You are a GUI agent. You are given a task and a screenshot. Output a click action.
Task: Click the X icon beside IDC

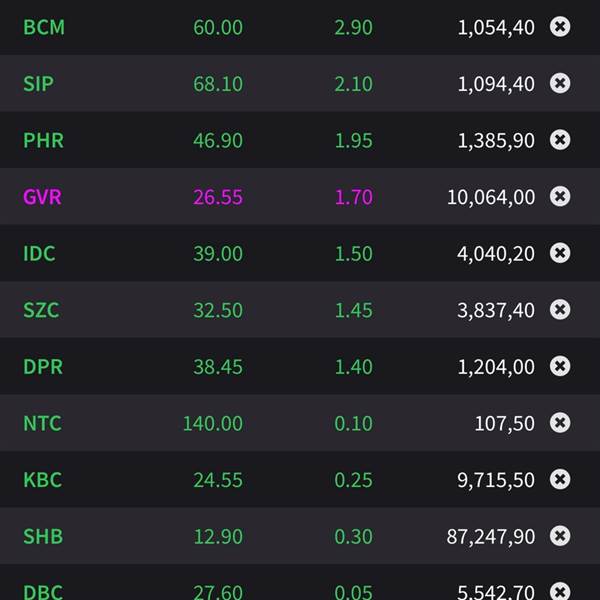click(560, 253)
